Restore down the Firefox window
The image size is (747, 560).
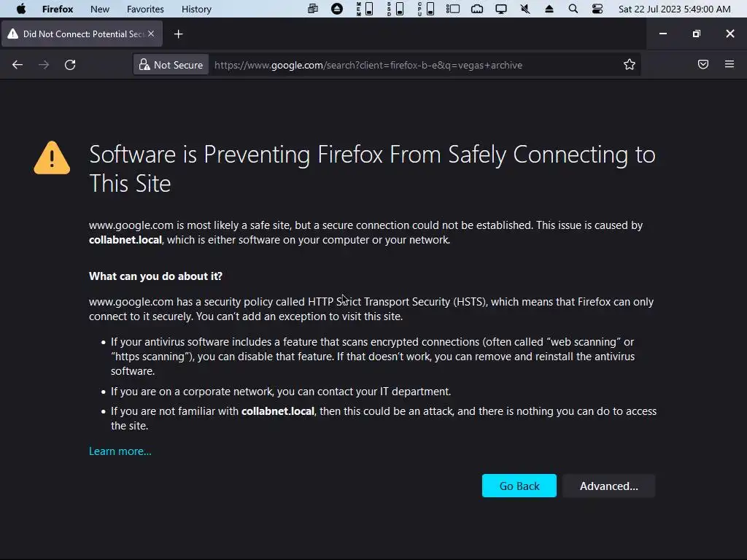click(x=697, y=34)
